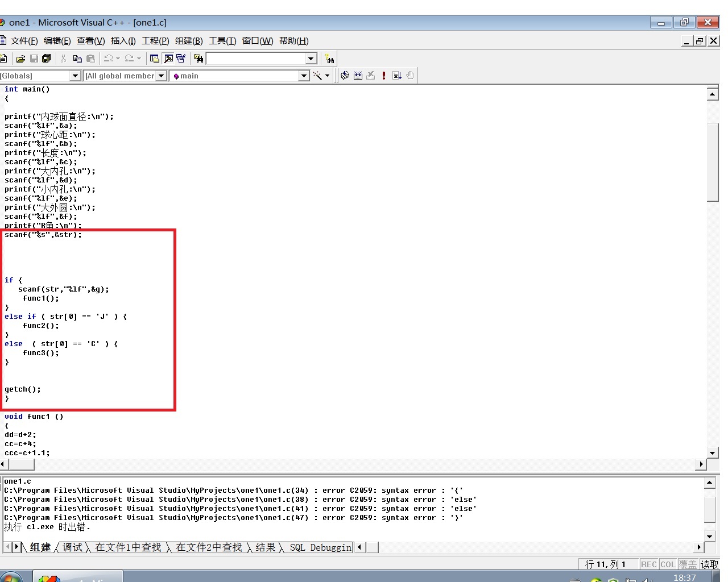Switch to the 在文件2中查找 tab

tap(209, 547)
